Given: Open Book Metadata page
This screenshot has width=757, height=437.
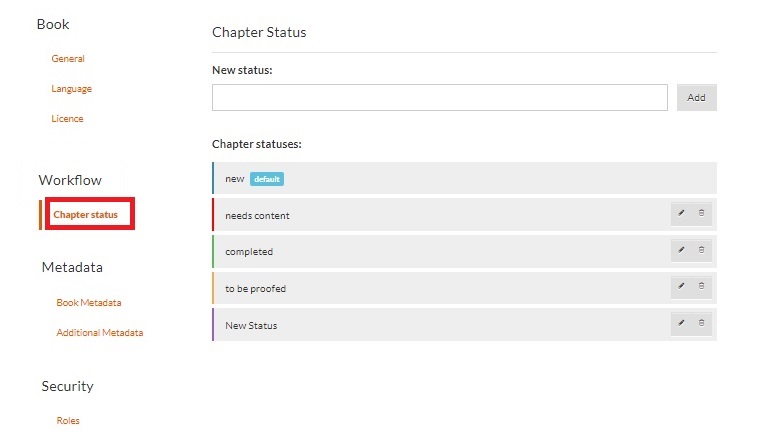Looking at the screenshot, I should point(89,302).
